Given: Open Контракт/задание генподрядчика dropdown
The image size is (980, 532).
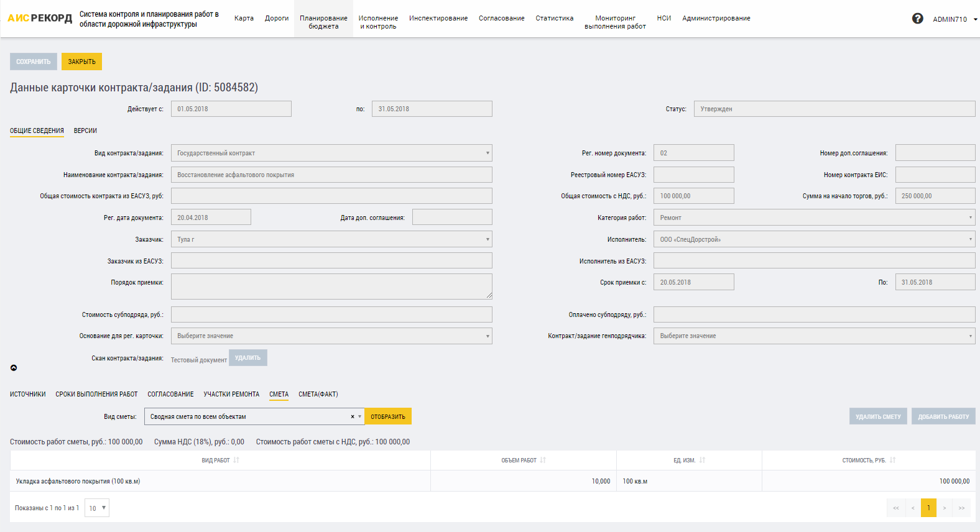Looking at the screenshot, I should coord(814,336).
